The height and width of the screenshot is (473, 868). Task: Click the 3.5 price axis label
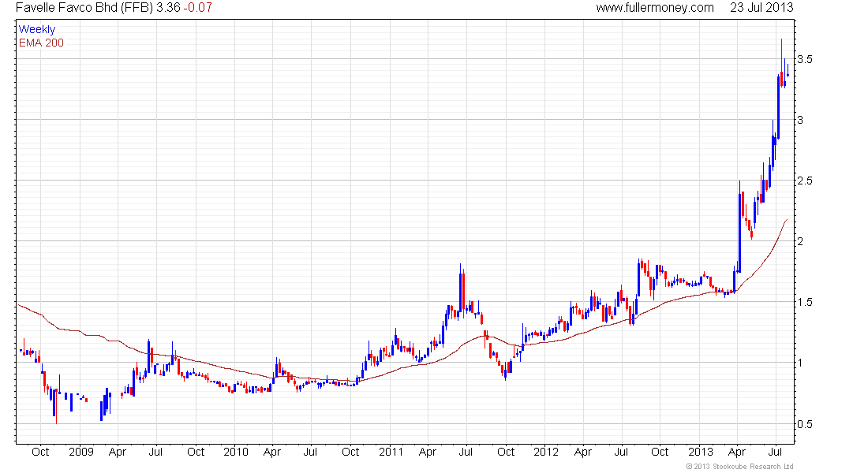tap(805, 59)
